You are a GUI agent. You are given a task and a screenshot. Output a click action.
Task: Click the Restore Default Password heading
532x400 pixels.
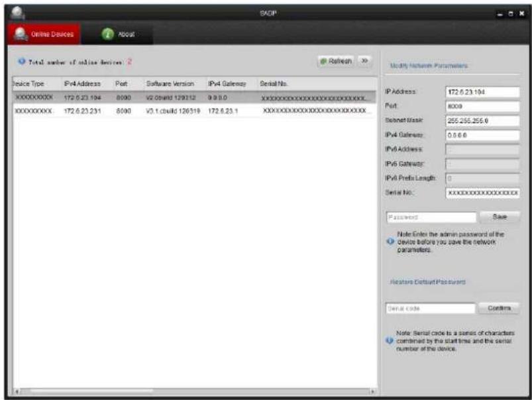pyautogui.click(x=427, y=281)
